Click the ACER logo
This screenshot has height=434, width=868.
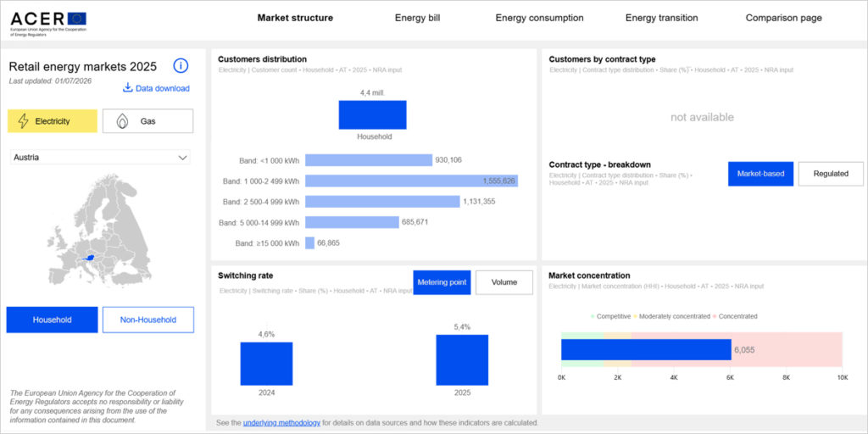click(x=48, y=24)
